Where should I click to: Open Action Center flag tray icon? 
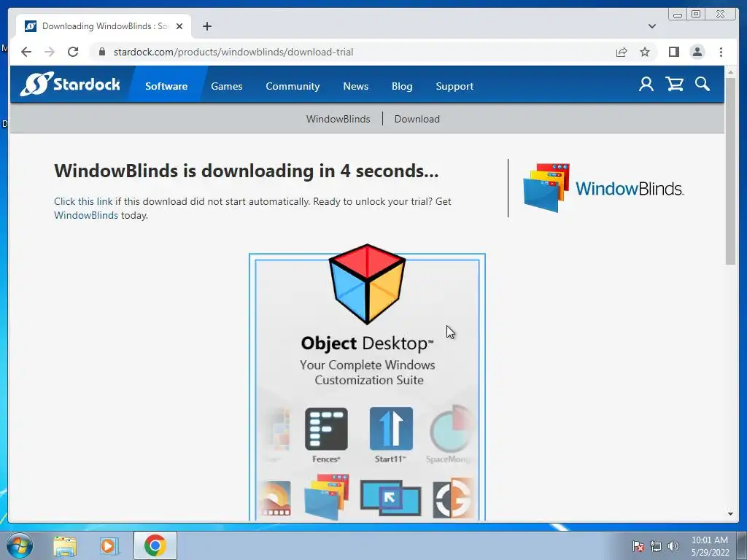click(x=638, y=546)
